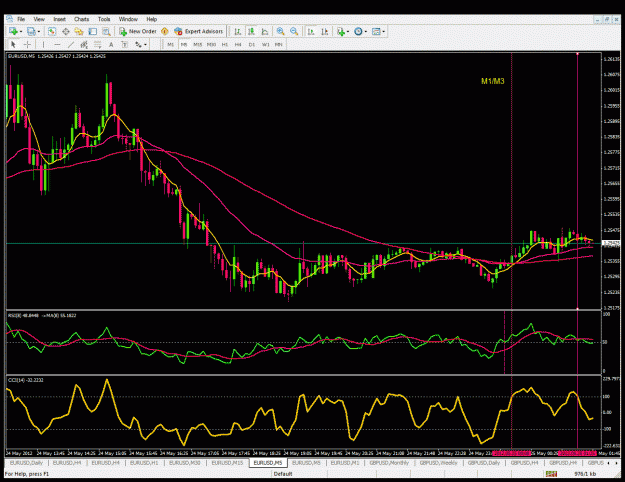The image size is (625, 482).
Task: Expand the New Chart dropdown arrow
Action: (21, 31)
